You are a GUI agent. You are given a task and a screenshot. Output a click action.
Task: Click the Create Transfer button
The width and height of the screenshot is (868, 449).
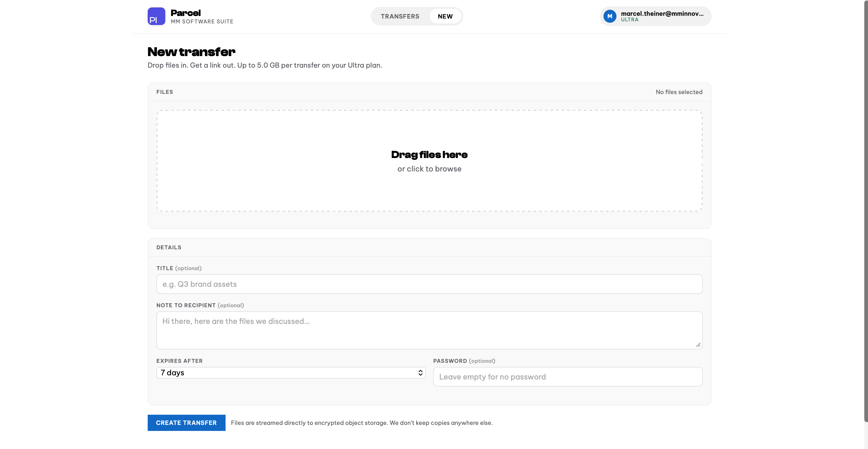[186, 422]
